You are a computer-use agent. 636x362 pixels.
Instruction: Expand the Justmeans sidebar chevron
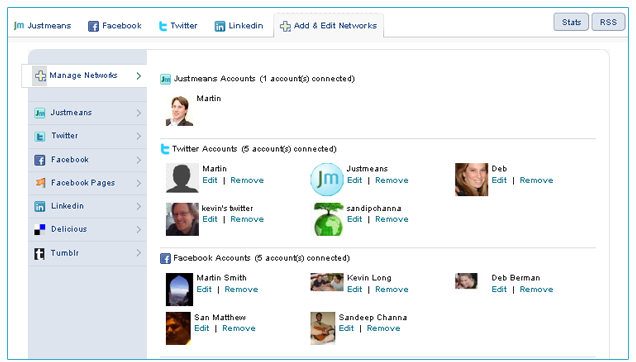(x=139, y=113)
